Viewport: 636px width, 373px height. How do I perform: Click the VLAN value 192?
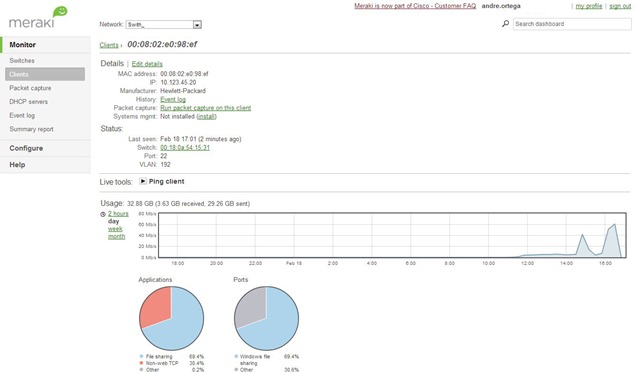pyautogui.click(x=165, y=165)
